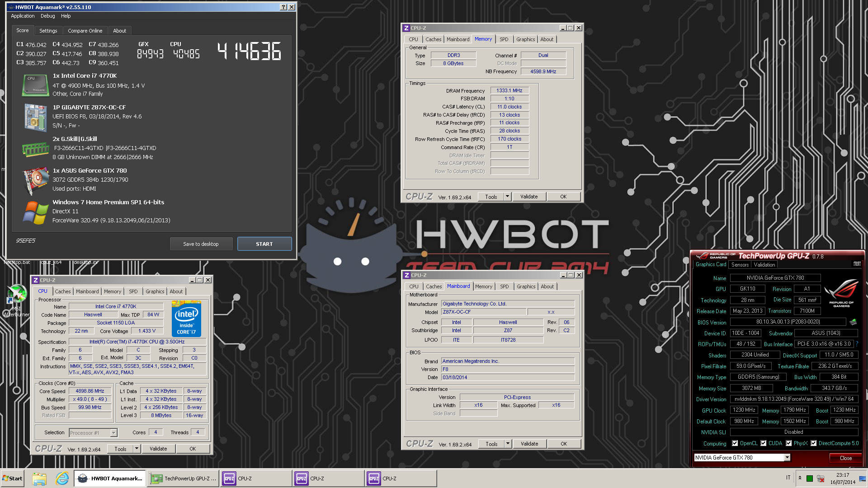Viewport: 868px width, 488px height.
Task: Click the show desktop icon by the clock
Action: (x=863, y=479)
